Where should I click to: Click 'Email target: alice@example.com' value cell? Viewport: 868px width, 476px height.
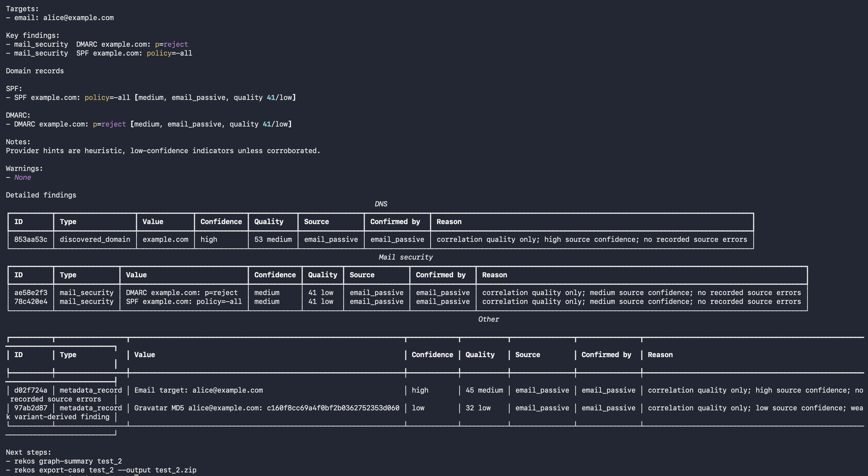[199, 390]
